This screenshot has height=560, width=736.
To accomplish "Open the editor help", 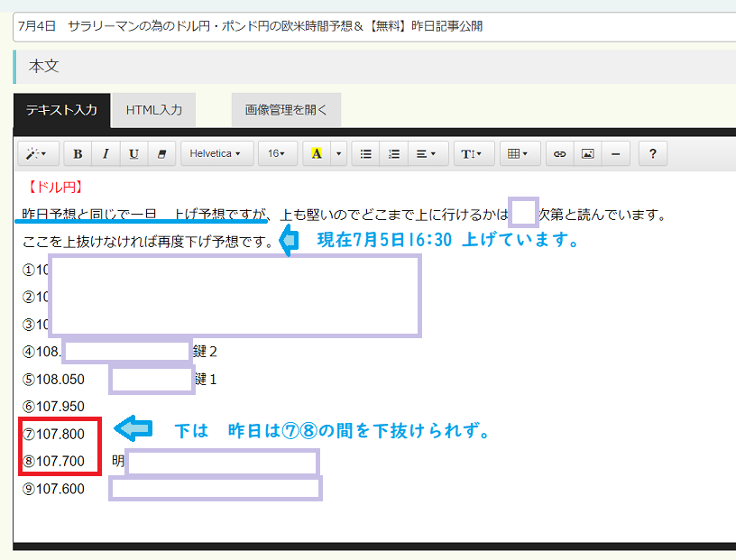I will pos(653,153).
